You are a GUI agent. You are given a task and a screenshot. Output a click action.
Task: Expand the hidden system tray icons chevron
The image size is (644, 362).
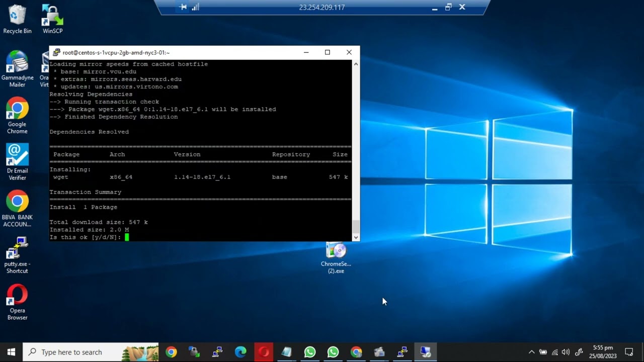[531, 352]
